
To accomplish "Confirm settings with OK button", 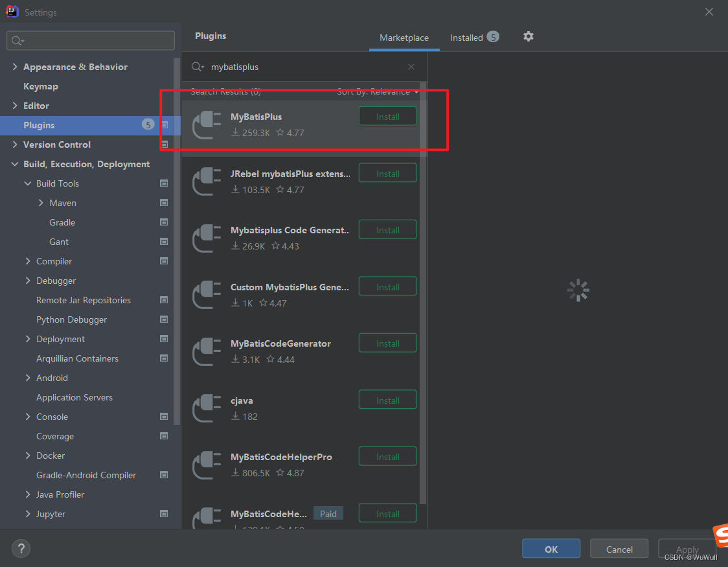I will pyautogui.click(x=551, y=549).
